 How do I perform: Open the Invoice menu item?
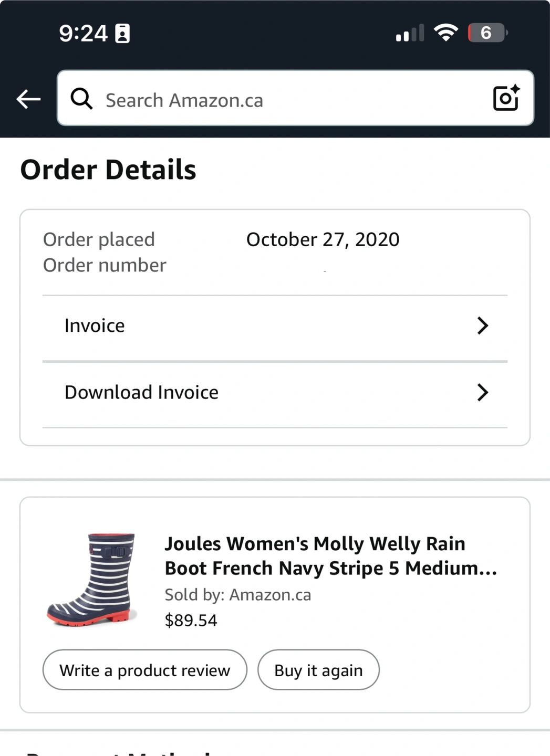(95, 325)
